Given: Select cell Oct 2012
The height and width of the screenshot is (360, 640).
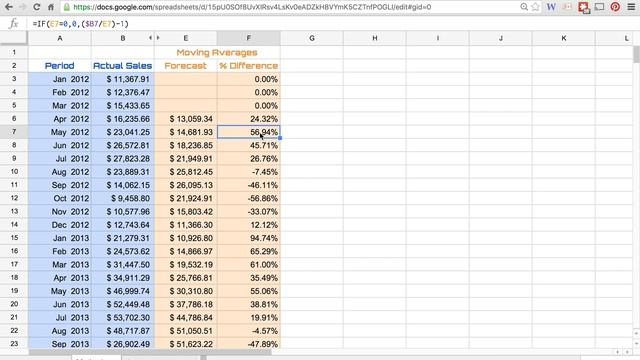Looking at the screenshot, I should (60, 198).
